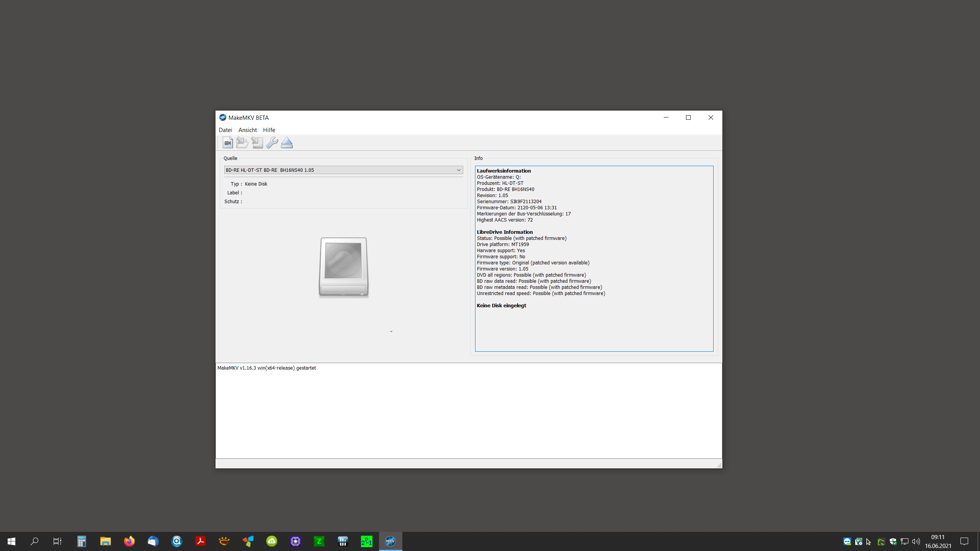Click the open disc toolbar icon

pos(242,143)
